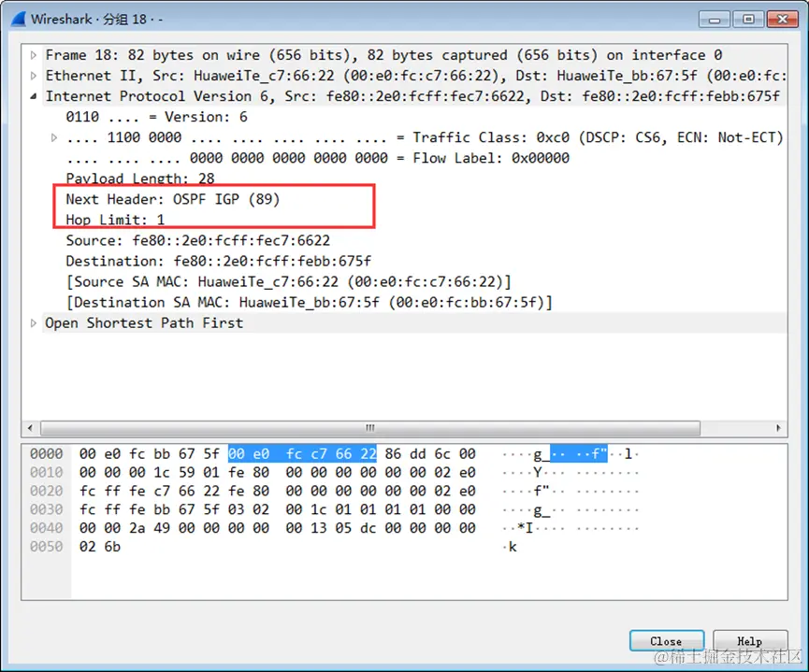Click hex offset 0010
Image resolution: width=809 pixels, height=672 pixels.
point(47,472)
